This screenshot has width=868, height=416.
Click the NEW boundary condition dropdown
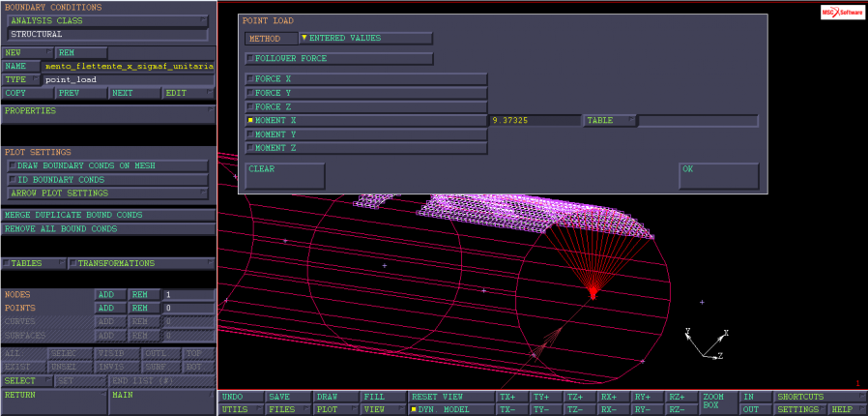point(28,53)
